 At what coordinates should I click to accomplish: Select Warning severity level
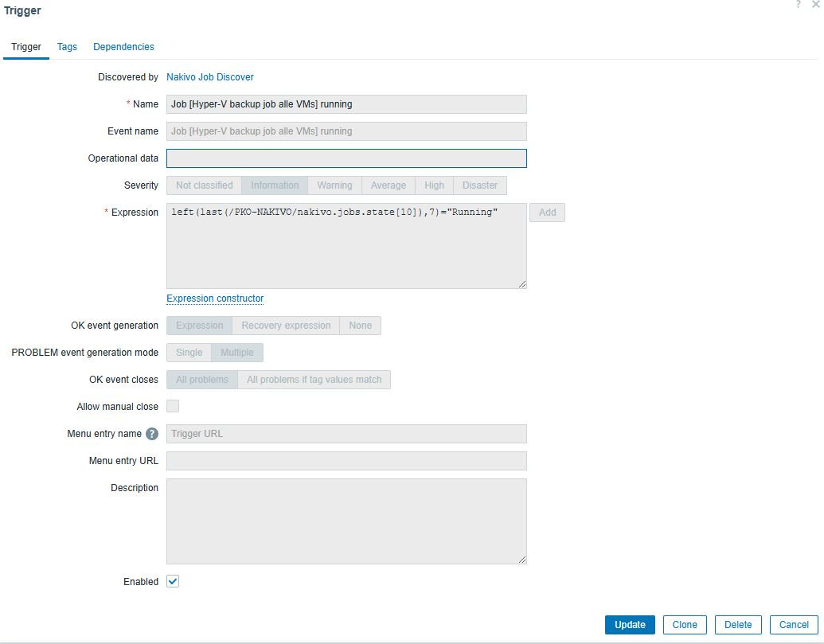334,185
